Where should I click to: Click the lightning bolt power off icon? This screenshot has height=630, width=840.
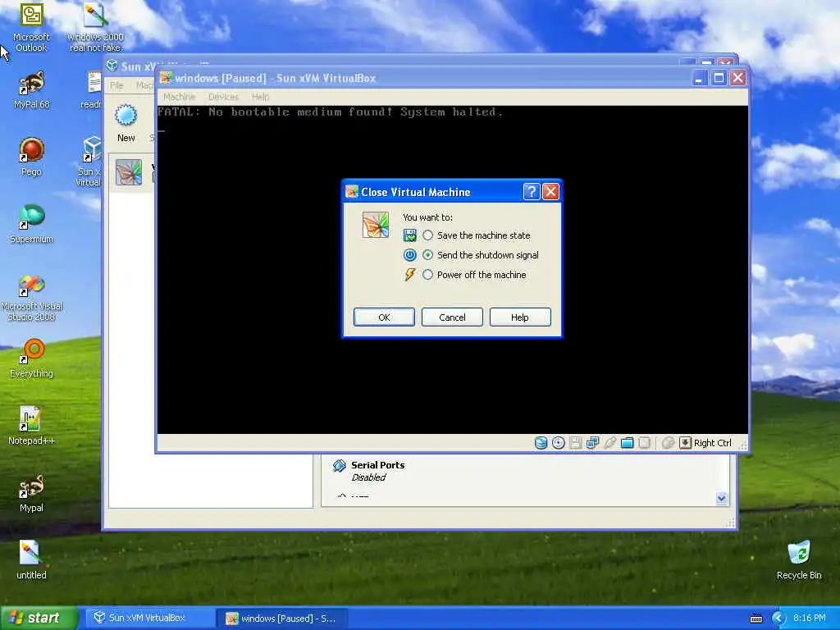tap(410, 275)
